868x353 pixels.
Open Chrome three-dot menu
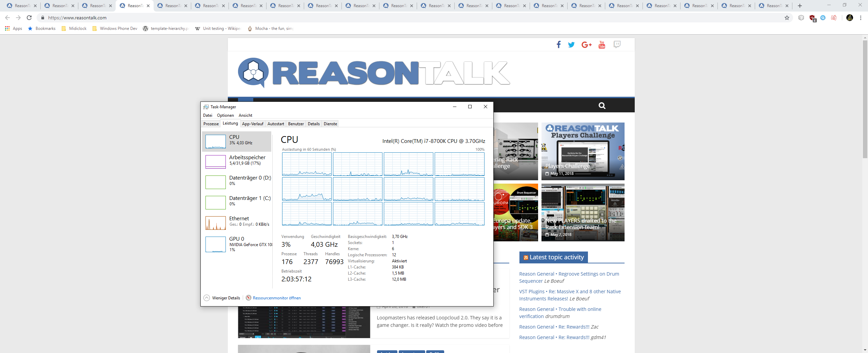[x=861, y=18]
